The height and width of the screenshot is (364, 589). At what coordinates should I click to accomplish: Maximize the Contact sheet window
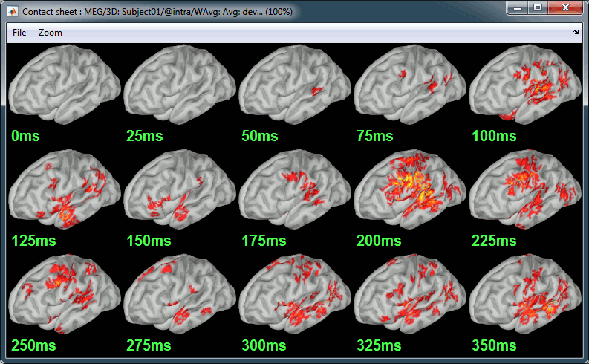[x=537, y=8]
